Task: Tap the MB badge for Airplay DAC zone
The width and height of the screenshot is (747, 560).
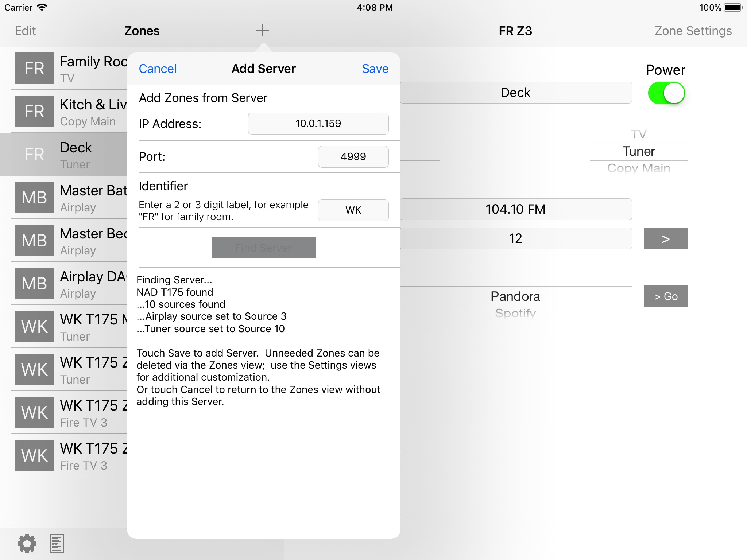Action: click(x=35, y=283)
